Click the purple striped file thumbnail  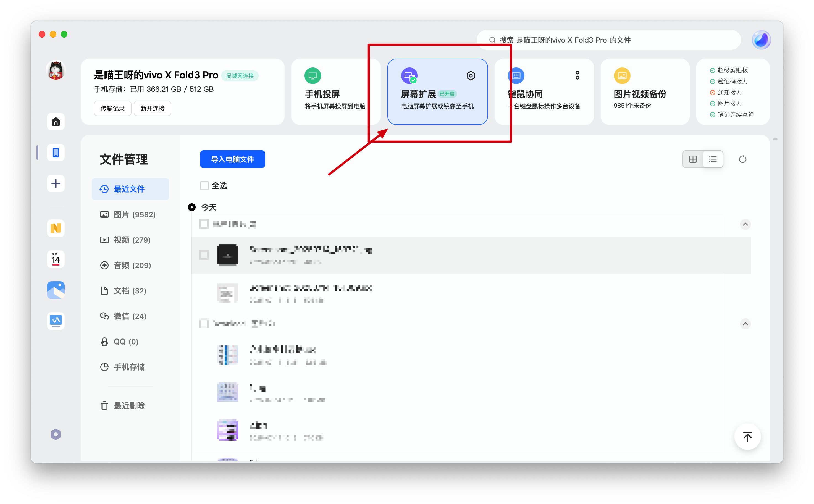coord(227,430)
